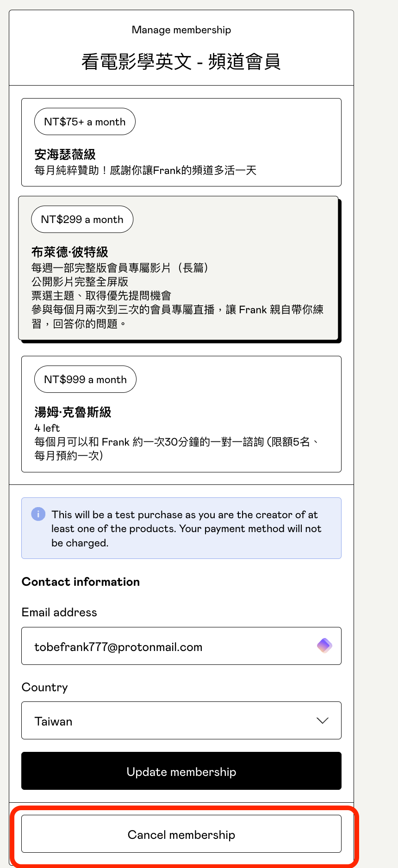Select the NT$299 a month 布萊德·彼特級 tier
This screenshot has width=398, height=868.
[x=178, y=268]
